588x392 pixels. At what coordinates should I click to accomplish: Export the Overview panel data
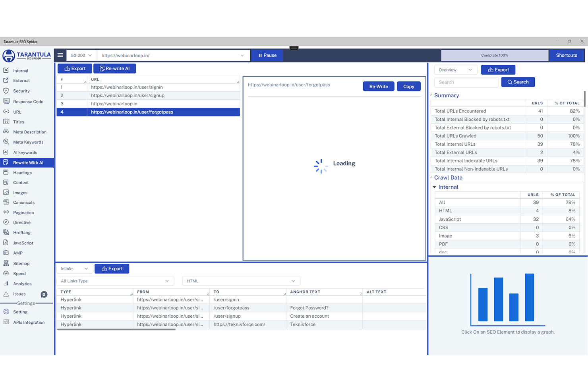tap(498, 70)
